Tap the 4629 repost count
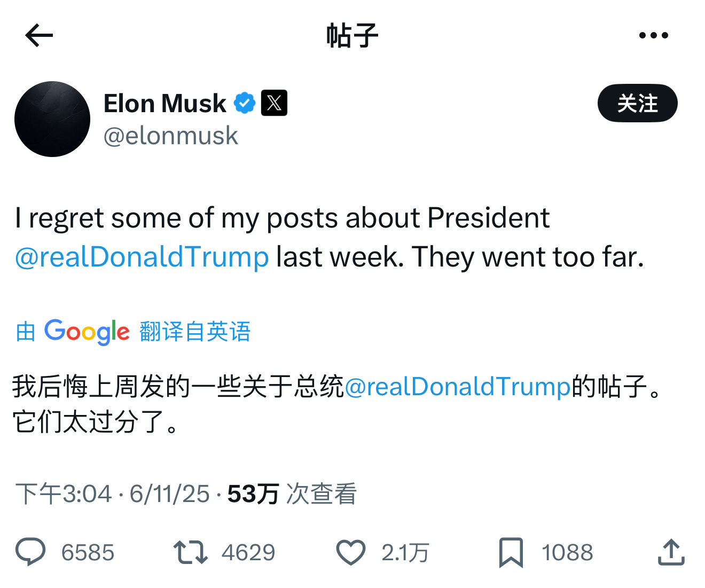This screenshot has height=588, width=705. pyautogui.click(x=248, y=552)
